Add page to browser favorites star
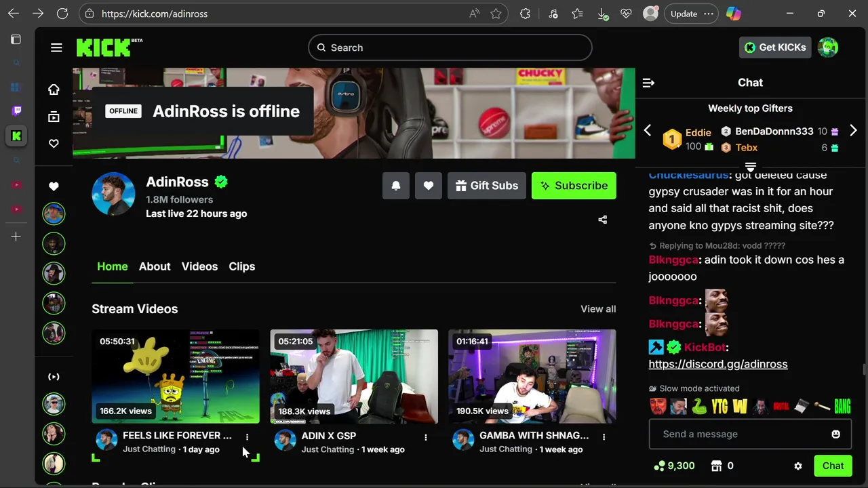Image resolution: width=868 pixels, height=488 pixels. (496, 14)
